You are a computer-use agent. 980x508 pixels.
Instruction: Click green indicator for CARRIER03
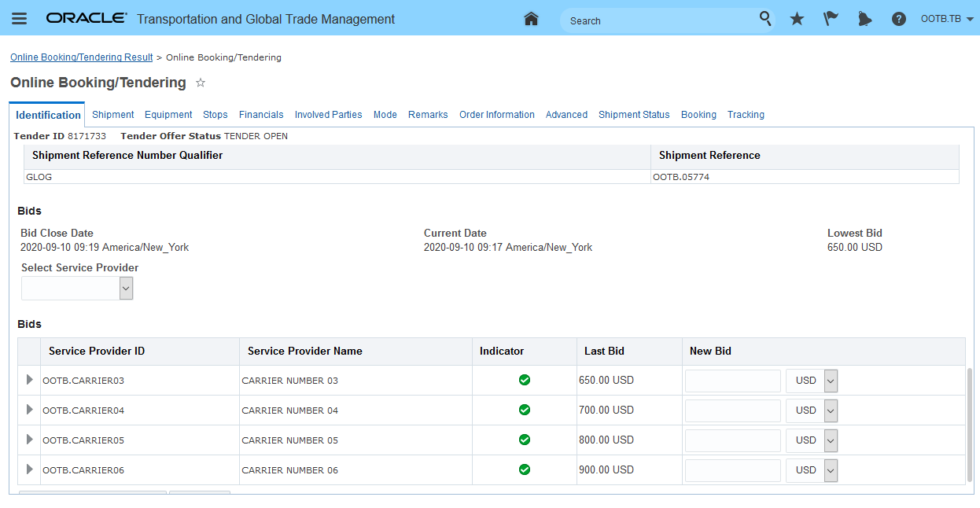pyautogui.click(x=525, y=381)
